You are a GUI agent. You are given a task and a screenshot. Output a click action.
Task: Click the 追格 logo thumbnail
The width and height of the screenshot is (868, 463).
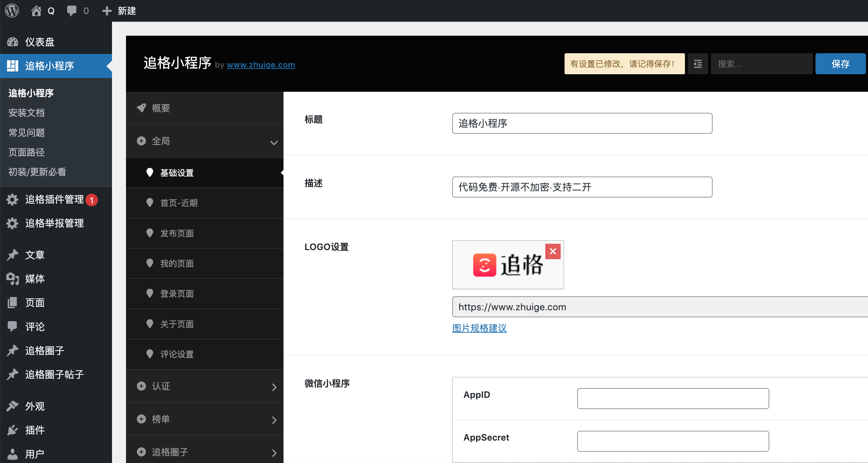click(x=508, y=265)
